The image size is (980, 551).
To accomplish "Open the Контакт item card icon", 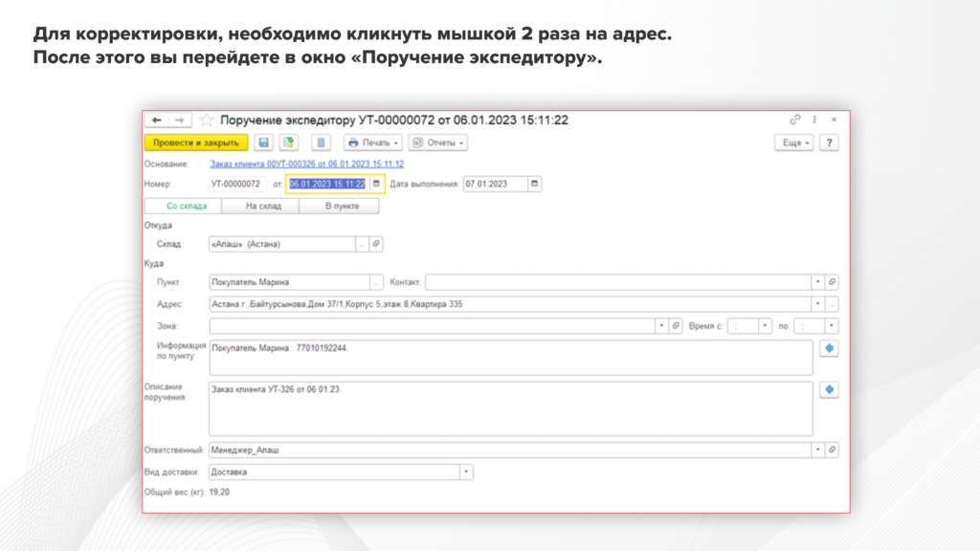I will click(832, 282).
